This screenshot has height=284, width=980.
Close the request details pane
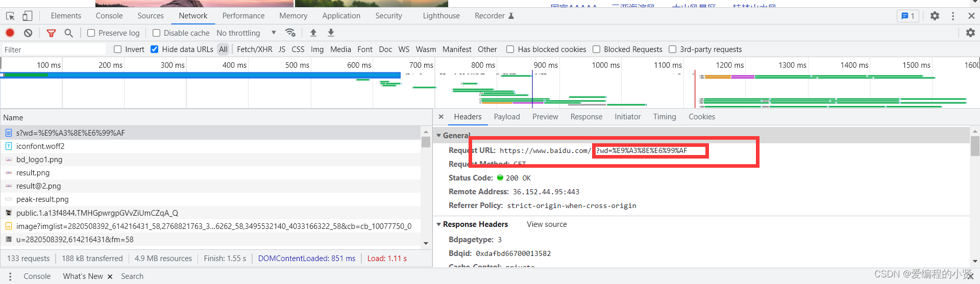[441, 117]
